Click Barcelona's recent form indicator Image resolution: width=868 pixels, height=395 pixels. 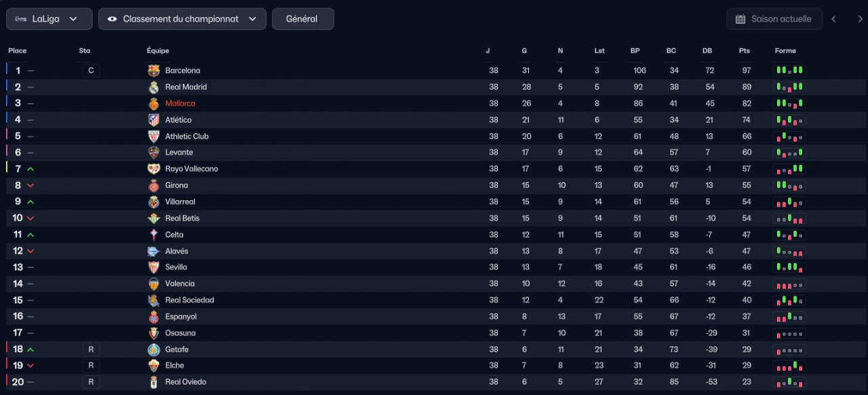coord(789,71)
